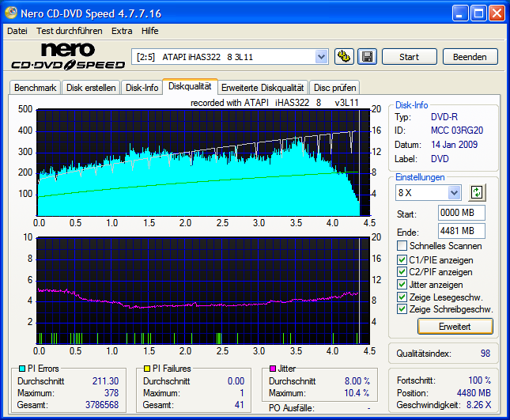Toggle C1/PIE anzeigen checkbox

[x=402, y=259]
